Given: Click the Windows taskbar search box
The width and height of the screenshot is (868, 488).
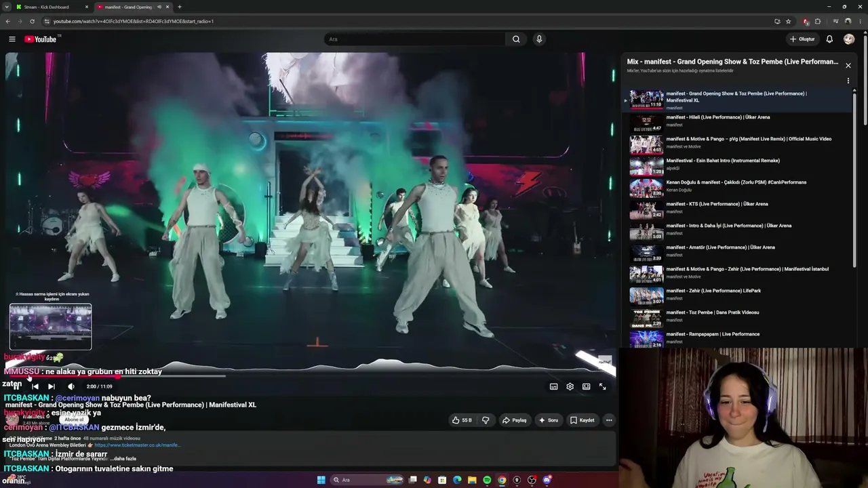Looking at the screenshot, I should click(367, 480).
